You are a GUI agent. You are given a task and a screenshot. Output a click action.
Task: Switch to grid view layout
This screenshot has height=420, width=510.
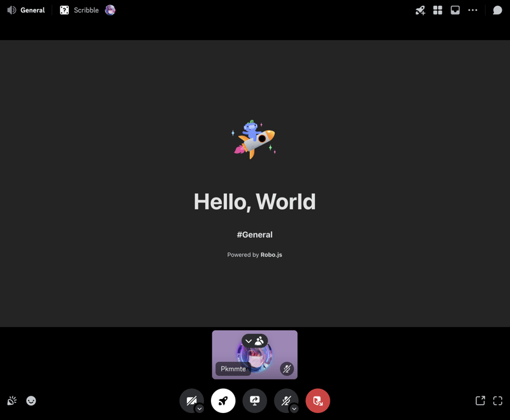(x=438, y=10)
